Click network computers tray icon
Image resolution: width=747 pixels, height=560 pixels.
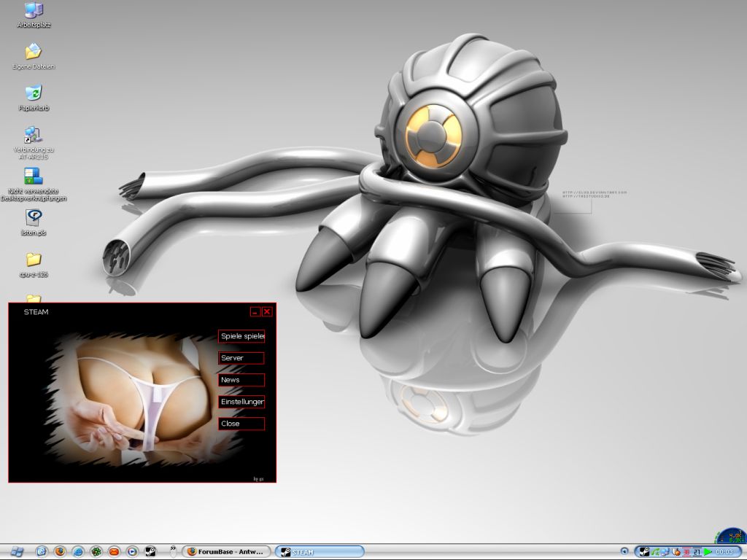point(665,552)
